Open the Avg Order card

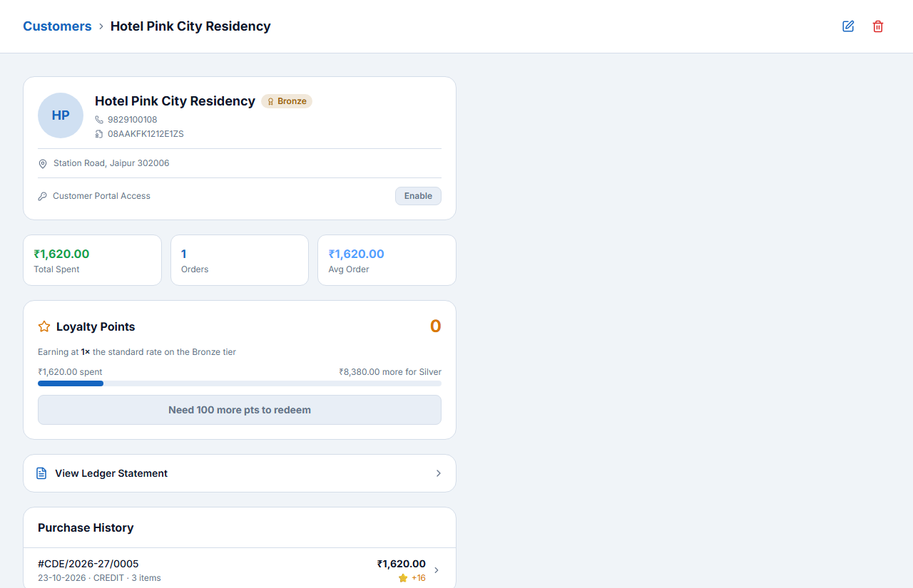(x=387, y=260)
